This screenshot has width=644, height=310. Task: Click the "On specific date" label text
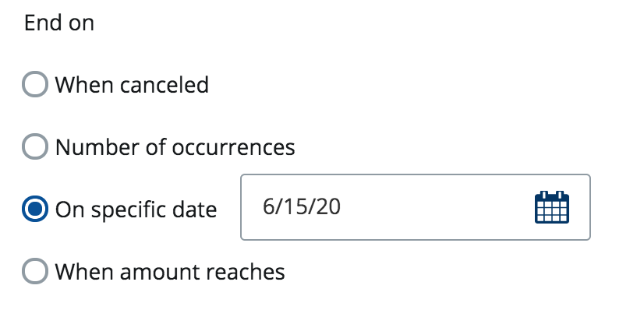pyautogui.click(x=136, y=210)
